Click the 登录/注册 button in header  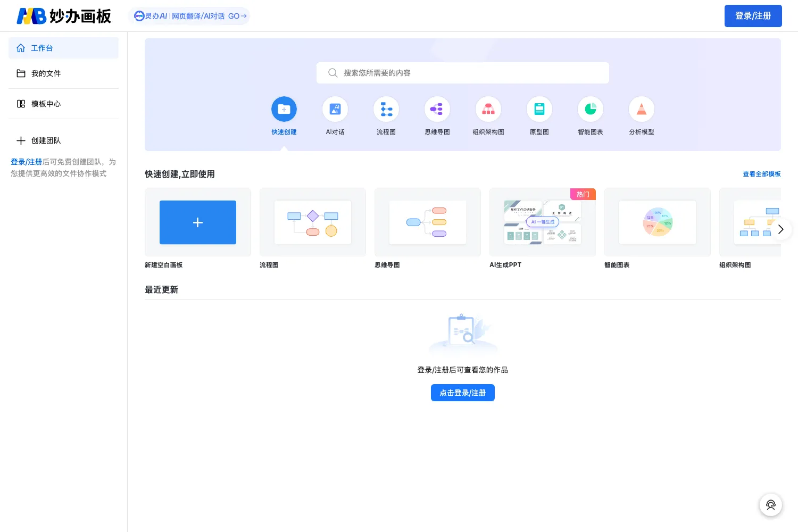pyautogui.click(x=753, y=16)
